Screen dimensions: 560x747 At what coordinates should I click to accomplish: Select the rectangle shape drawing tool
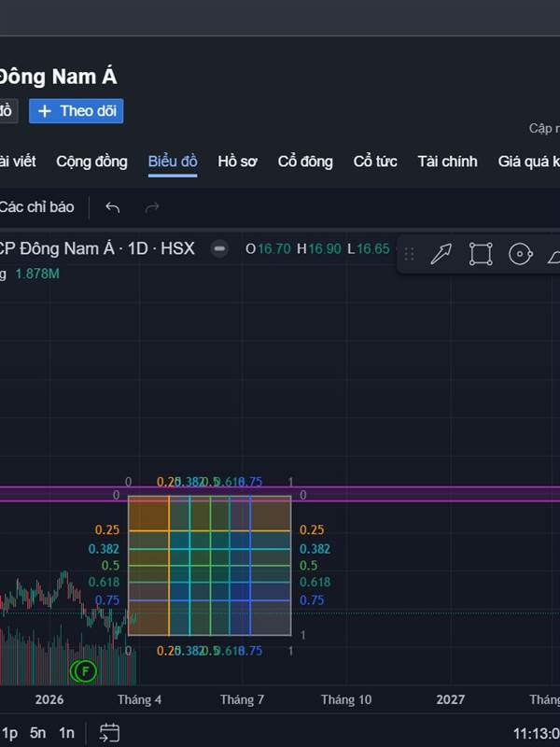[481, 253]
